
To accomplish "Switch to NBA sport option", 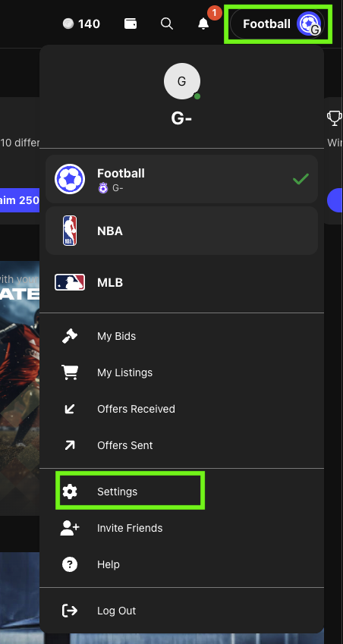I will pos(181,231).
